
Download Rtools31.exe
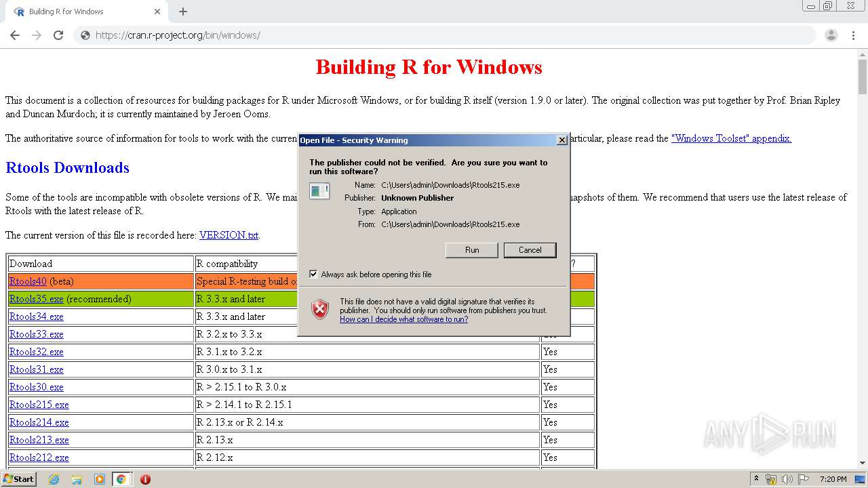[36, 369]
